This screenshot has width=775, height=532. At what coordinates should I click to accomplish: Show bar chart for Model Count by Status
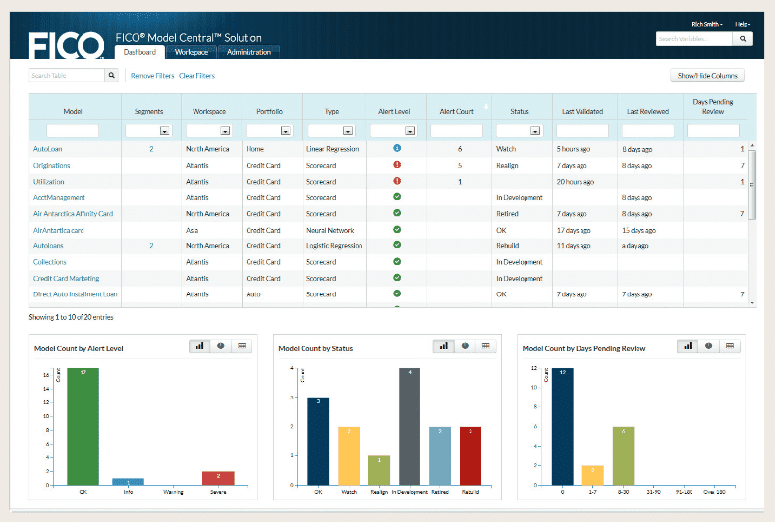(x=444, y=346)
